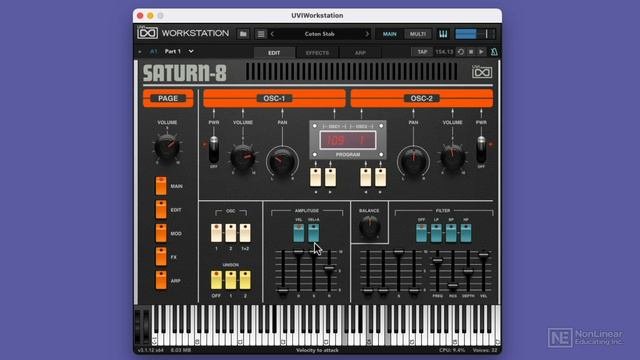
Task: Select the MAIN page button
Action: [x=161, y=186]
